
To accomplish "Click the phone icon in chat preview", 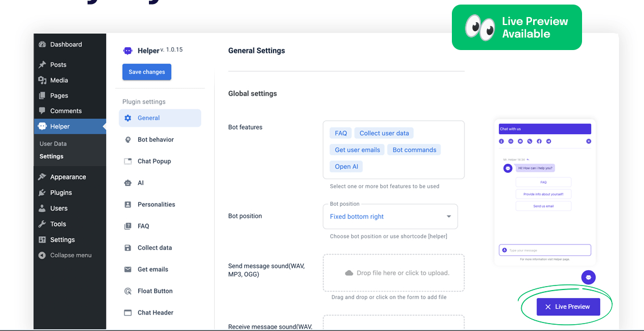I will click(x=530, y=141).
